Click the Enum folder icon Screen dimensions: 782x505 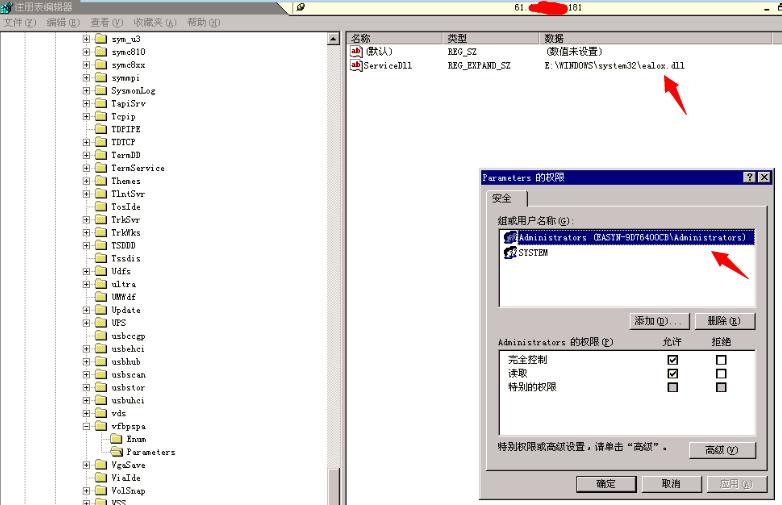point(117,439)
